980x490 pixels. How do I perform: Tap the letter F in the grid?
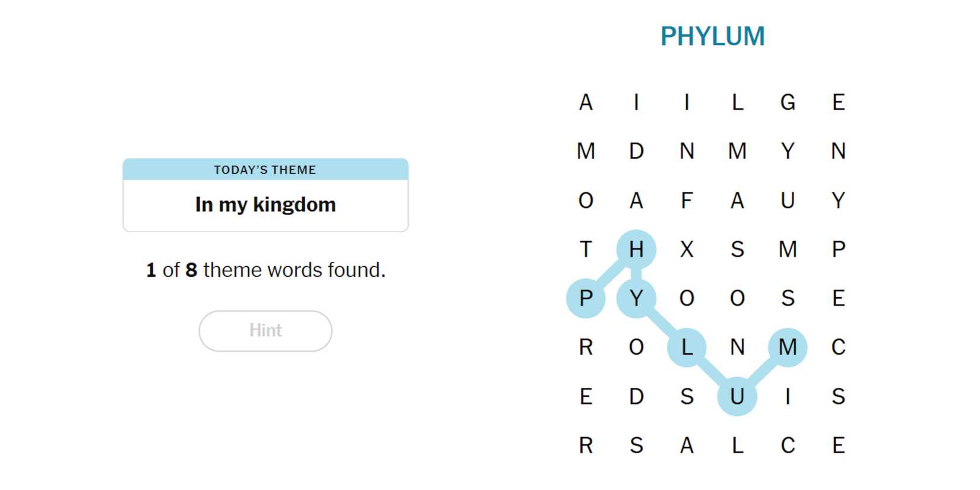[x=687, y=201]
